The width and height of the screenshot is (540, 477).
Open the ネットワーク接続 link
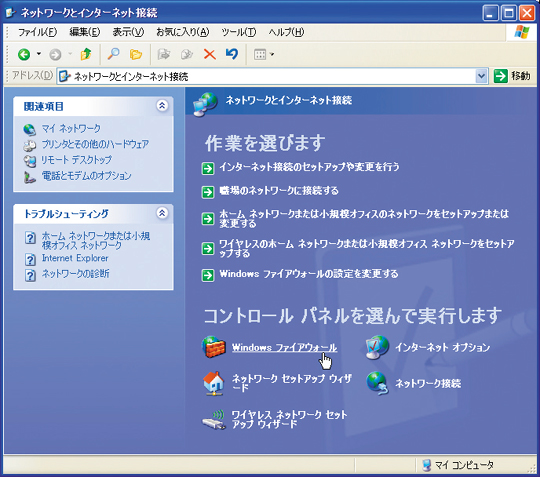click(428, 383)
